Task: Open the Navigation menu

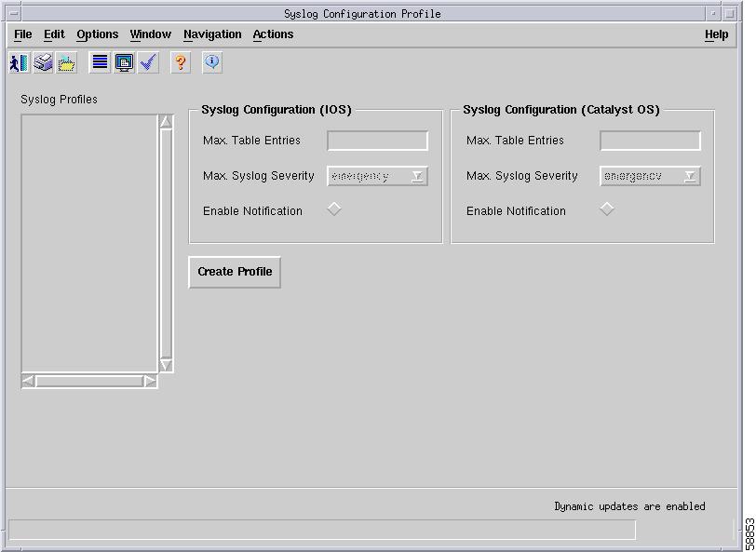Action: click(x=212, y=34)
